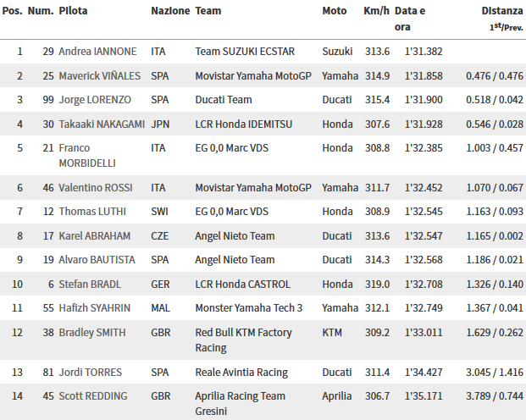Click Stefan BRADL's 319.0 speed value
Viewport: 526px width, 420px height.
(378, 285)
